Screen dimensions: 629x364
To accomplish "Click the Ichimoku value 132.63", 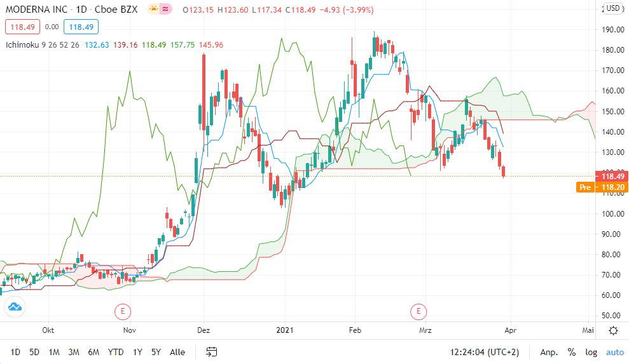I will (x=97, y=44).
